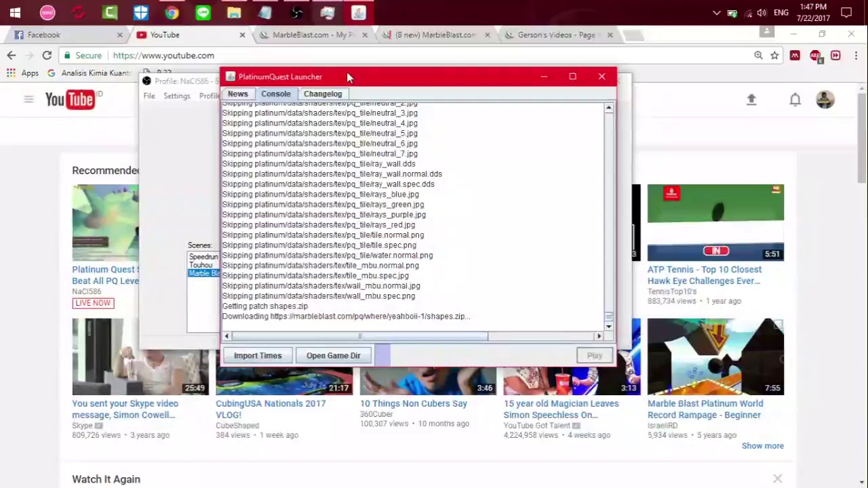868x488 pixels.
Task: Open the Action Center notifications
Action: [x=846, y=12]
